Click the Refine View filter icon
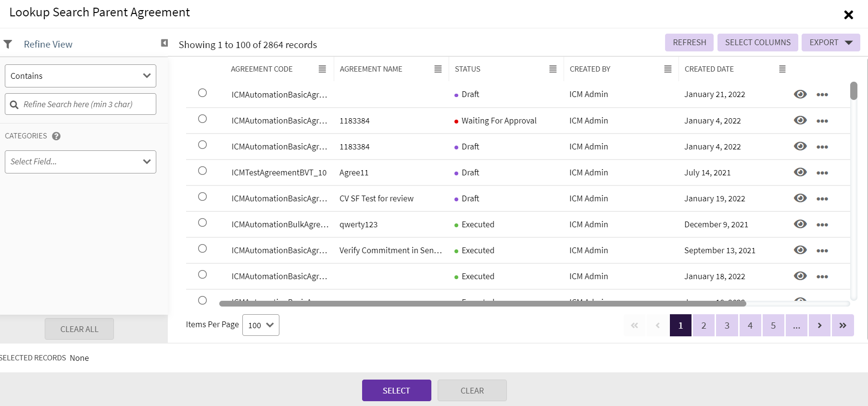868x406 pixels. click(8, 44)
